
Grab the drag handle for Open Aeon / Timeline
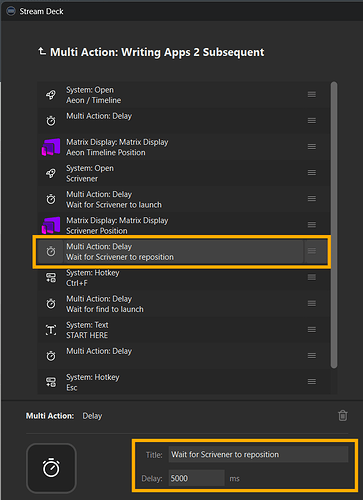coord(312,95)
